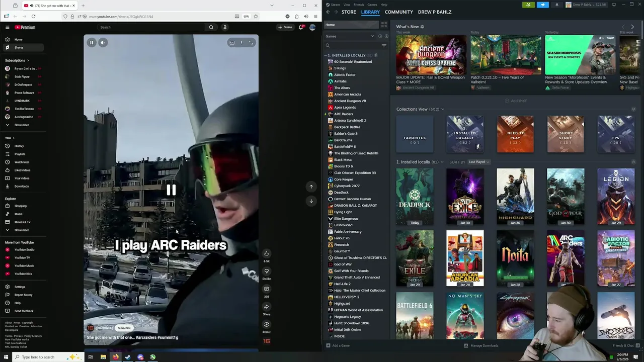Reload the YouTube page in Firefox
This screenshot has height=362, width=644.
coord(33,16)
